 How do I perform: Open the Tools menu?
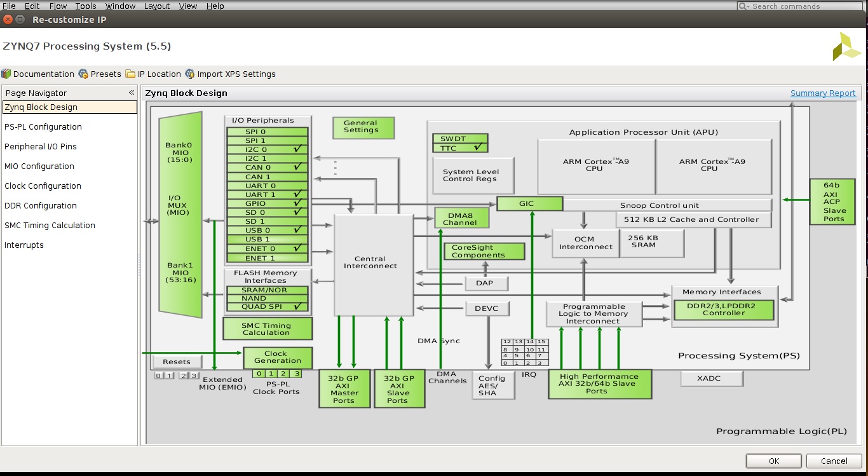click(x=86, y=6)
